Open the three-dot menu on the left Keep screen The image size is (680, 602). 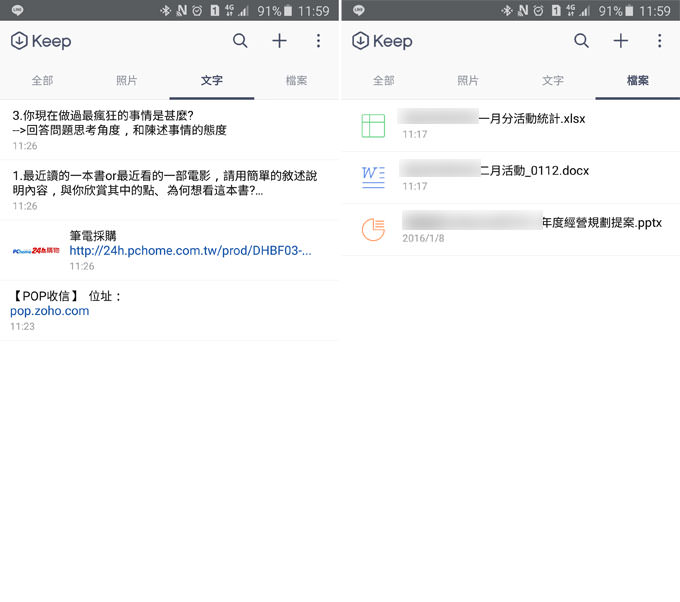click(318, 41)
